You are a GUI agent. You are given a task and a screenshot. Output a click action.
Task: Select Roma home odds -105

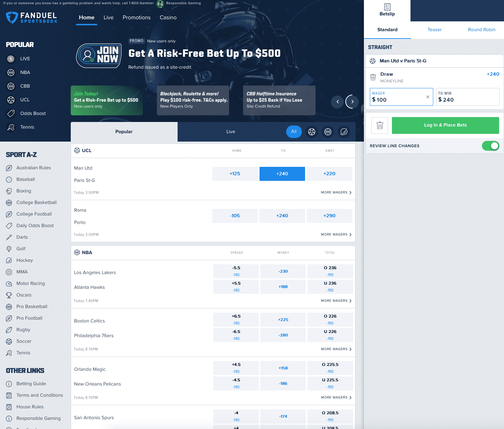(235, 216)
